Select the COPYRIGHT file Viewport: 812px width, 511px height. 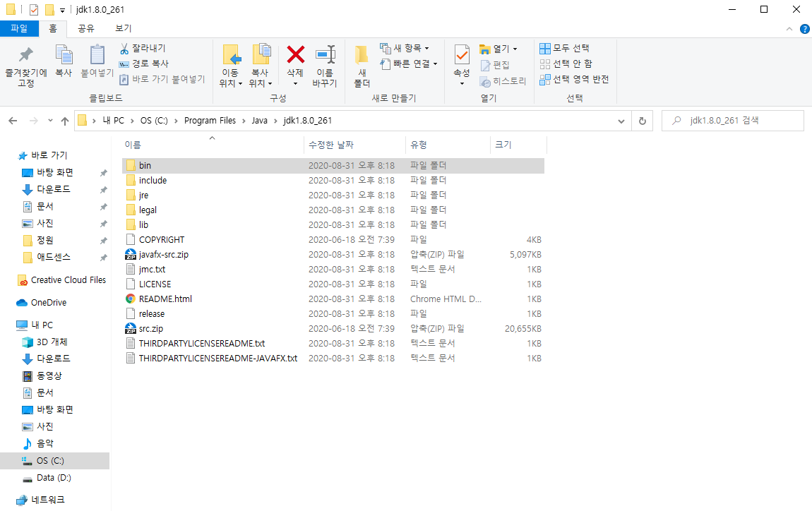[333, 240]
